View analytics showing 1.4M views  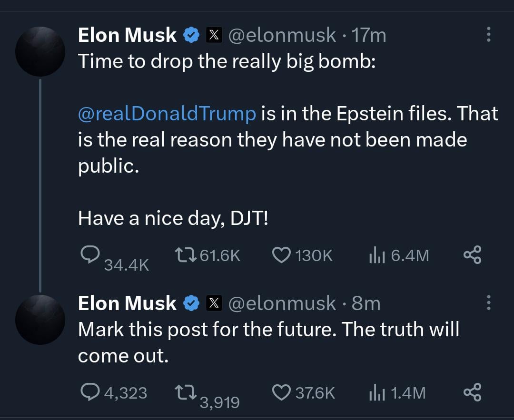[x=377, y=393]
